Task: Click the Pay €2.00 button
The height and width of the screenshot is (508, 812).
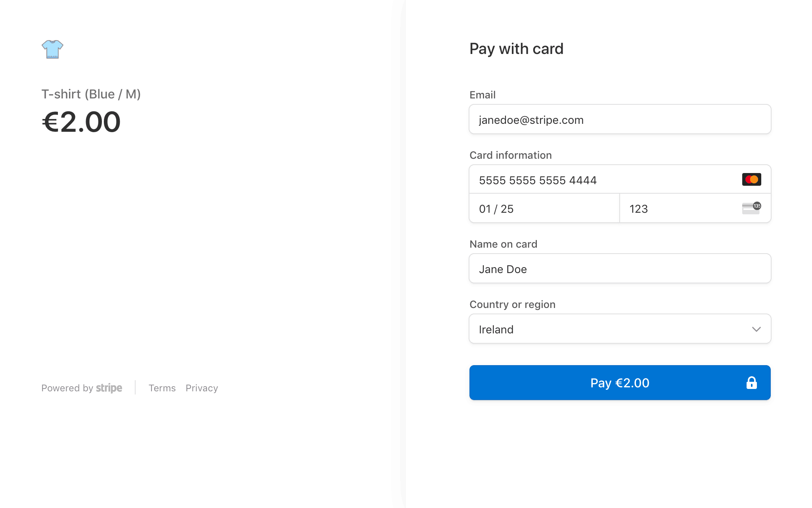Action: tap(620, 382)
